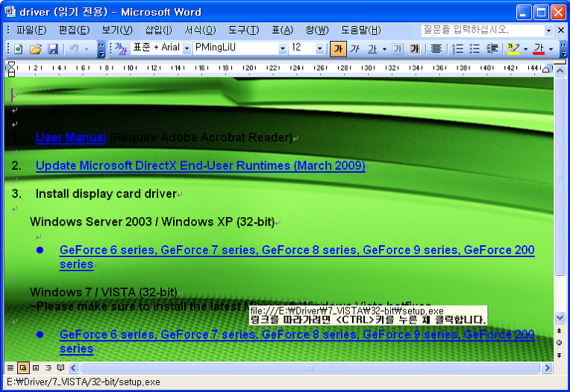Open Select Browse Object circle button
Viewport: 570px width, 392px height.
coord(560,343)
